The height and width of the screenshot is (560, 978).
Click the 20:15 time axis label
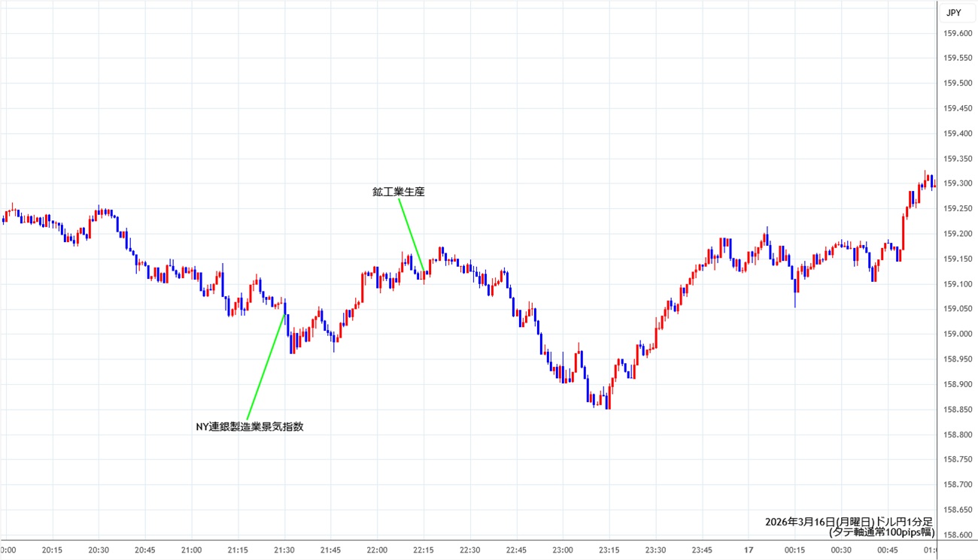52,549
